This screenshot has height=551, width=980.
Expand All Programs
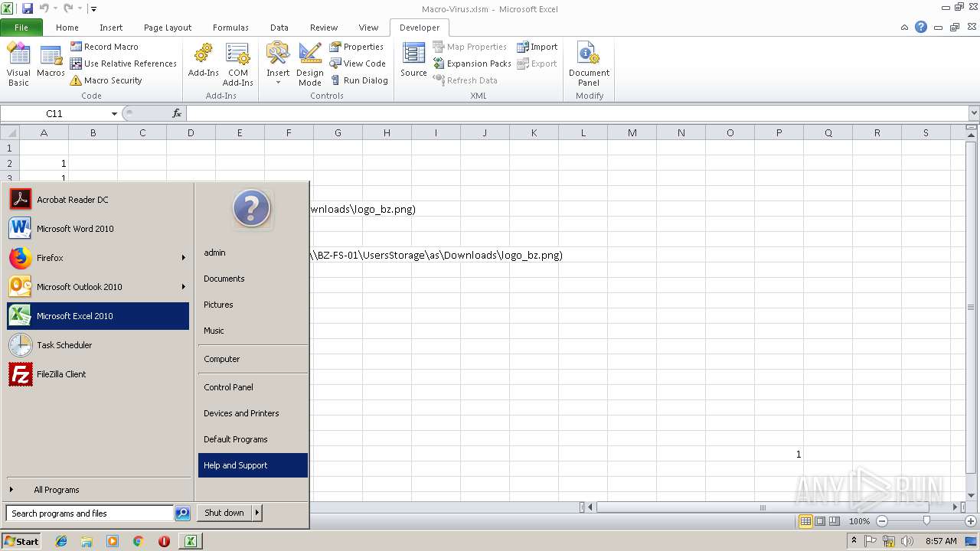click(98, 490)
